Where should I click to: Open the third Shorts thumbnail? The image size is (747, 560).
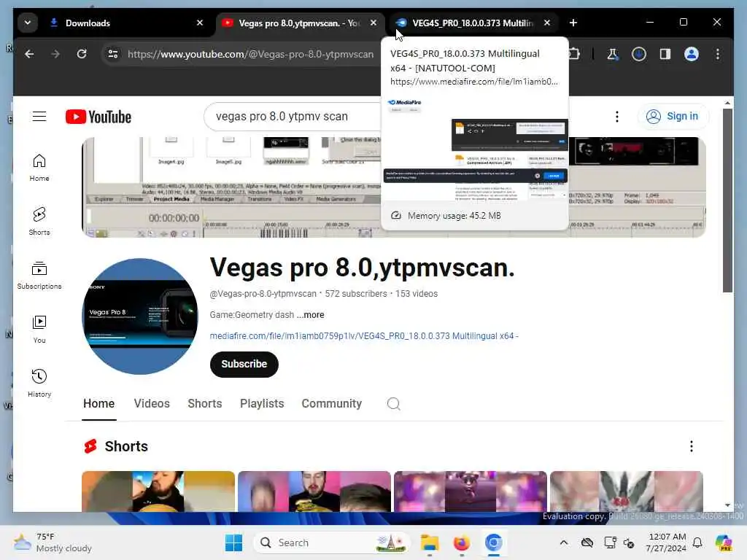[471, 491]
